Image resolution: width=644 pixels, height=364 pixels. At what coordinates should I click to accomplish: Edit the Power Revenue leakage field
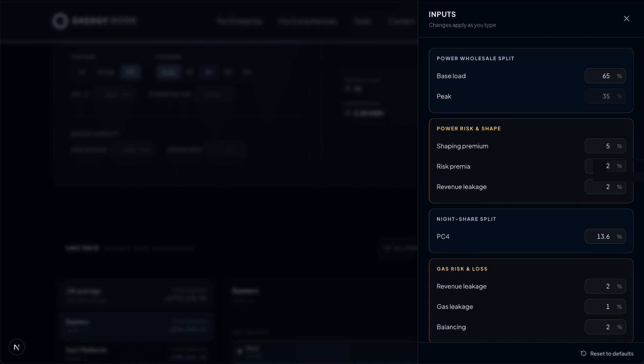click(x=605, y=187)
